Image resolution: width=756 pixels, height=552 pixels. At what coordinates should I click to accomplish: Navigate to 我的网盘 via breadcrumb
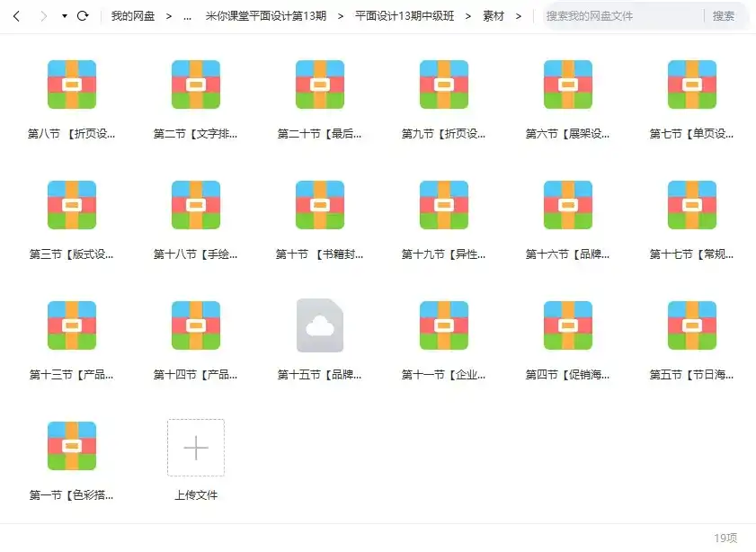point(132,15)
